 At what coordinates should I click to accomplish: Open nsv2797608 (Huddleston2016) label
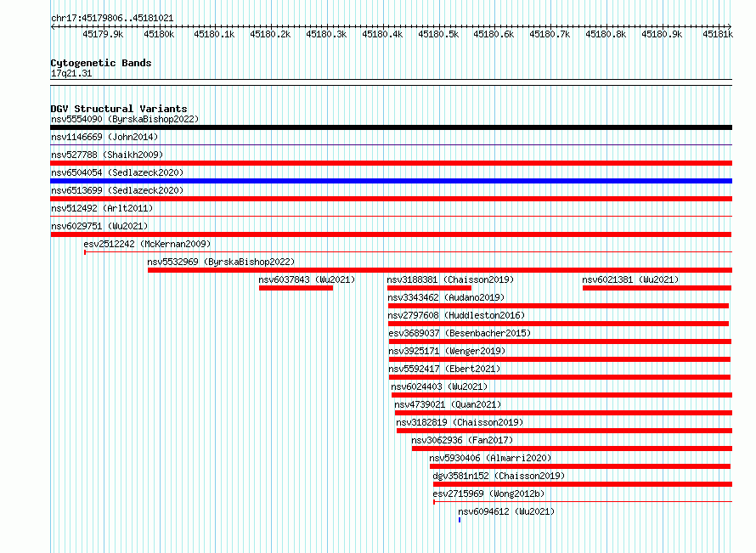456,315
